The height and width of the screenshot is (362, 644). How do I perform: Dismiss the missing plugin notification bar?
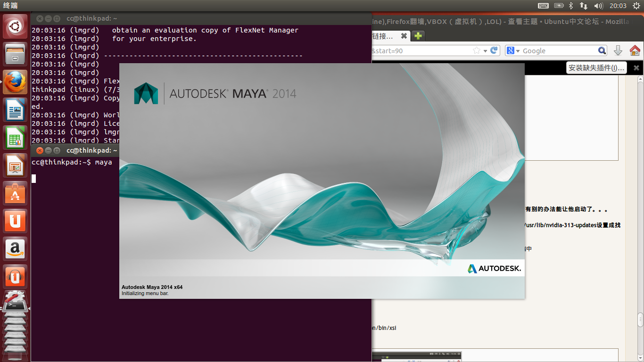(x=636, y=68)
